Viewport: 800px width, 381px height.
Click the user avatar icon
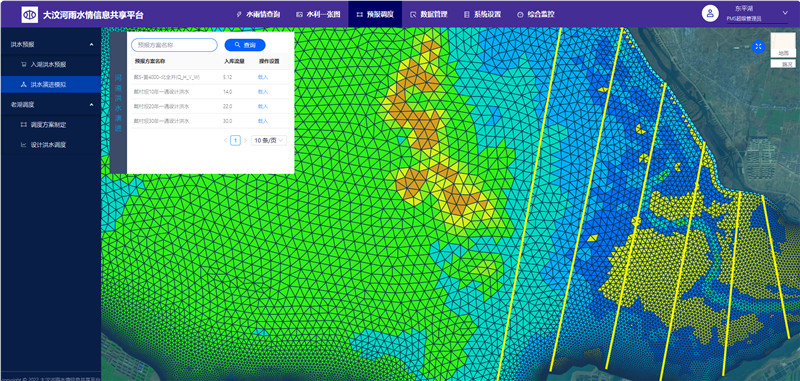(x=710, y=13)
